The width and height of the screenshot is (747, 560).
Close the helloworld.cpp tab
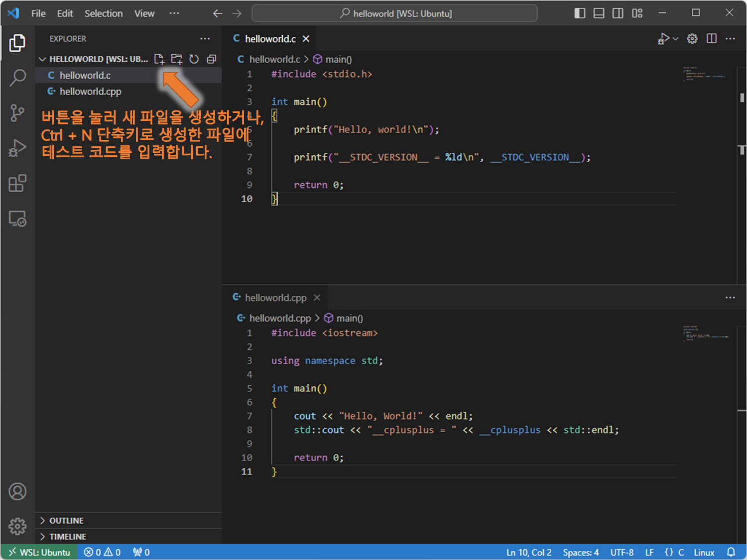(317, 298)
